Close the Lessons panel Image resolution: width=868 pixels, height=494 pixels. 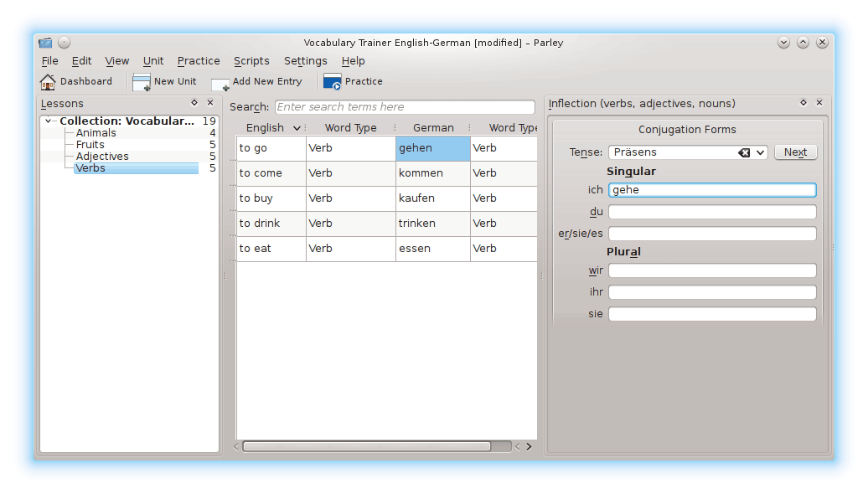[210, 103]
